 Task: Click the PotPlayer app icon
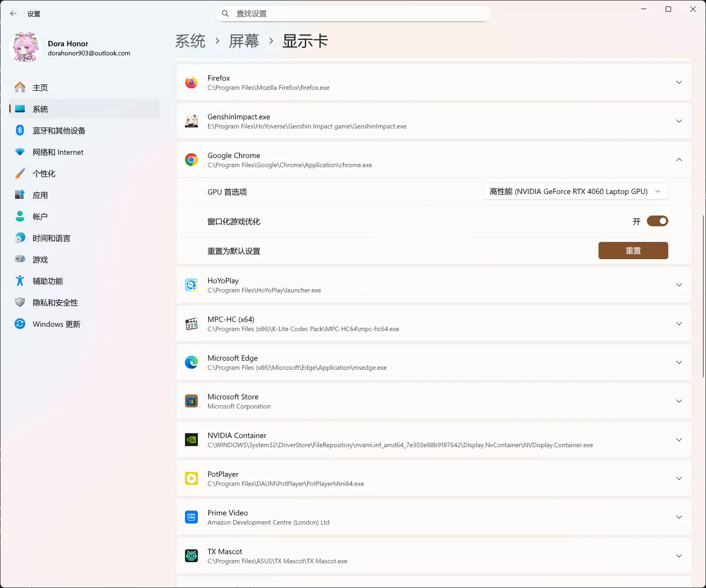[x=191, y=478]
